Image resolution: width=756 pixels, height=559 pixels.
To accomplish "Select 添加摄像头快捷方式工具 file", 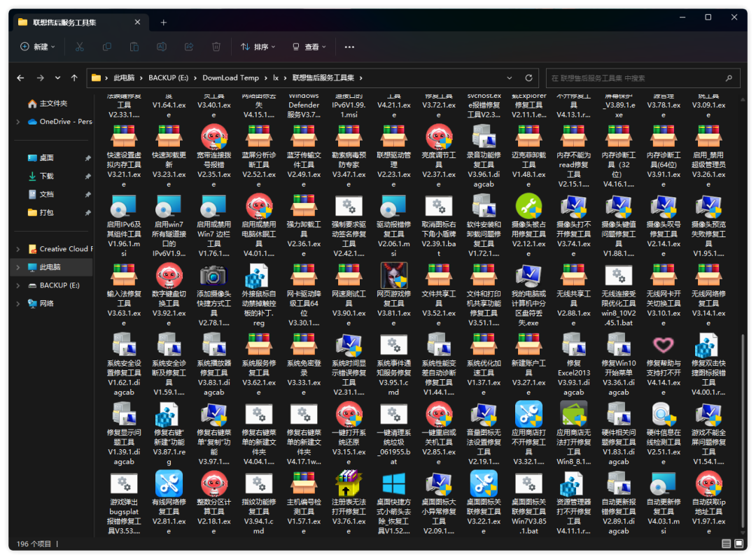I will (214, 295).
